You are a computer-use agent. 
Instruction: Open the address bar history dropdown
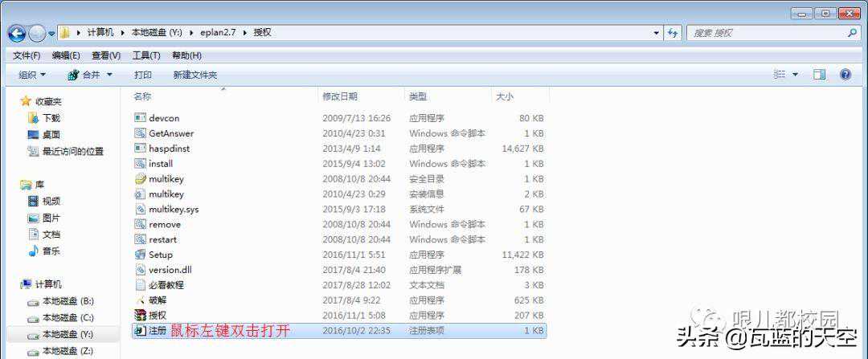click(x=656, y=33)
